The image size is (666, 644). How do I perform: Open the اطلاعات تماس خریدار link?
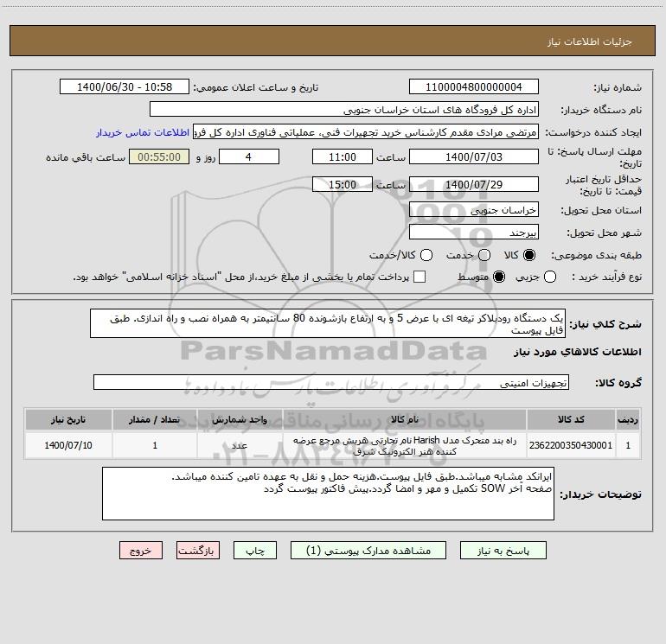[x=143, y=132]
